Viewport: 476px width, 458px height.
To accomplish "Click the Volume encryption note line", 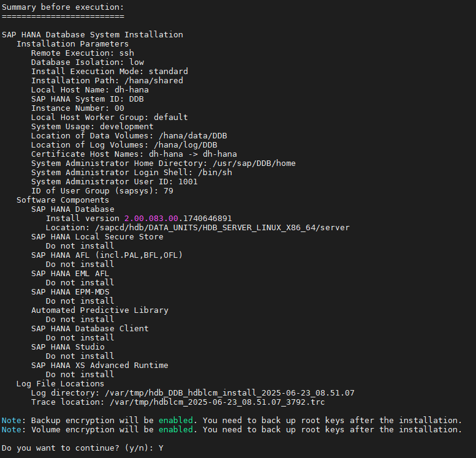I will click(x=232, y=429).
